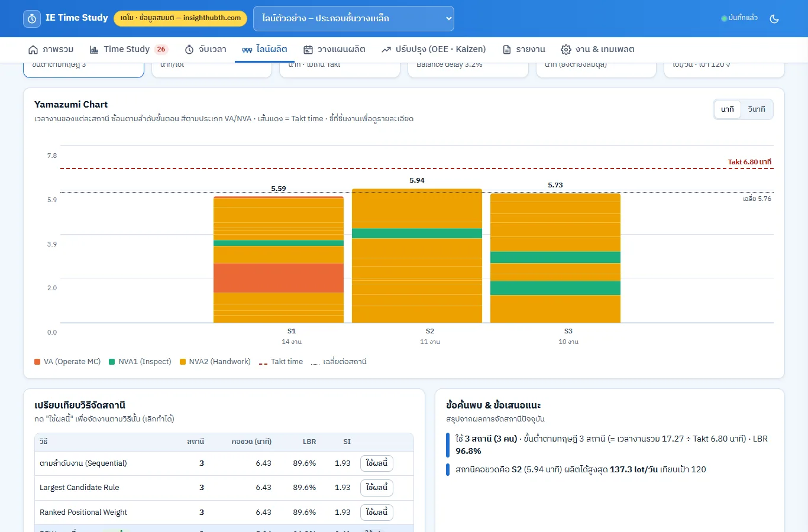Click the stopwatch icon beside จับเวลา
The image size is (808, 532).
[189, 50]
